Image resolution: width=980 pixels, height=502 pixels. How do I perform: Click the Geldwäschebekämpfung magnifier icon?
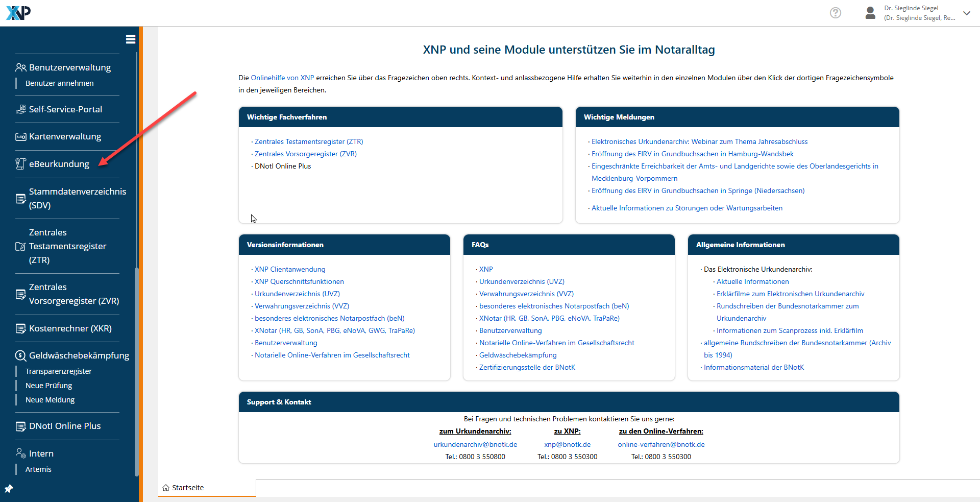[x=20, y=355]
